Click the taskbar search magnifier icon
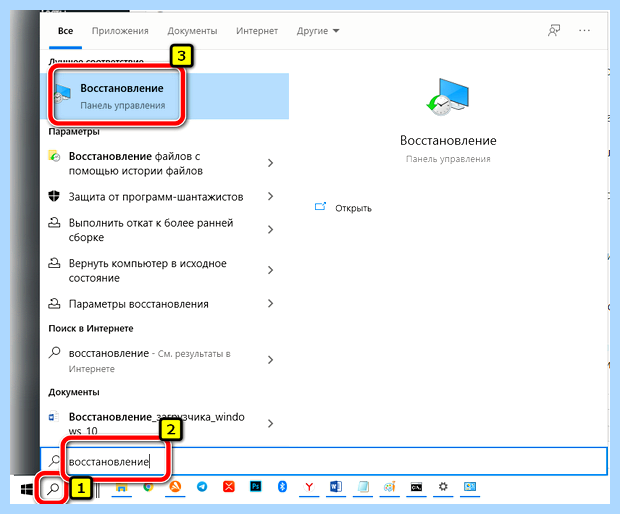Image resolution: width=620 pixels, height=514 pixels. point(53,489)
